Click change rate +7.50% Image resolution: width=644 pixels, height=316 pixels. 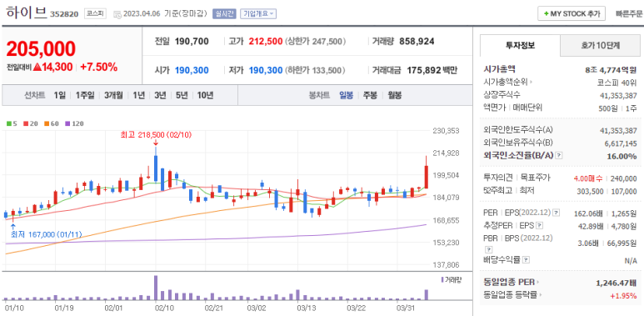point(98,67)
